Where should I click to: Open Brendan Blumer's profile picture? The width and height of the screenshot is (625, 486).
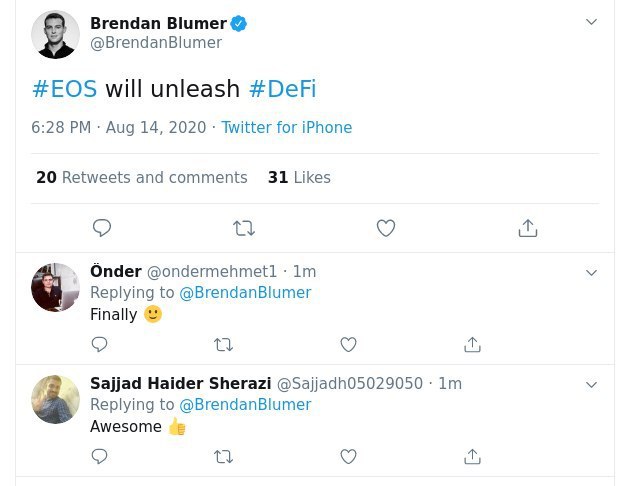(x=55, y=34)
